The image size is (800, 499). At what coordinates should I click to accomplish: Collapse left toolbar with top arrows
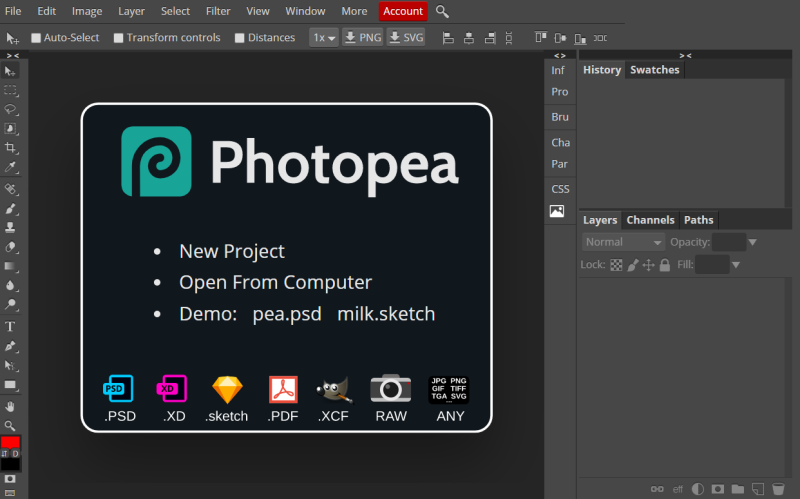pyautogui.click(x=13, y=55)
